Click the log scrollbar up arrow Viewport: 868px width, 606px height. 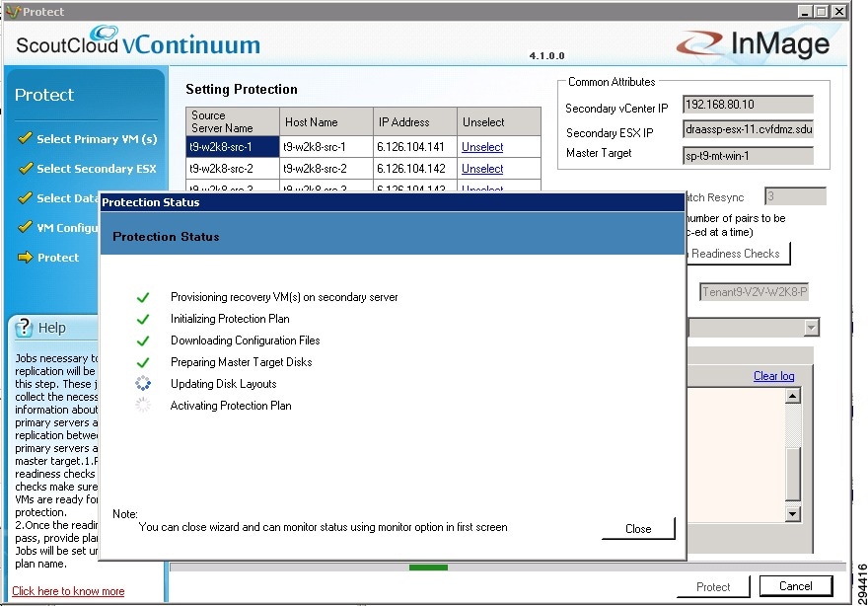click(x=793, y=396)
